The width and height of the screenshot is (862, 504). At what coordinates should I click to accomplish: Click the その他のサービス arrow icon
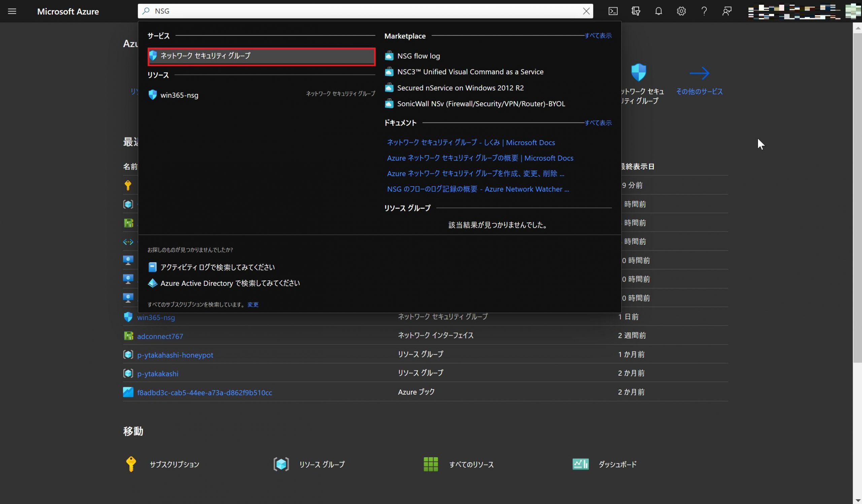click(x=699, y=73)
